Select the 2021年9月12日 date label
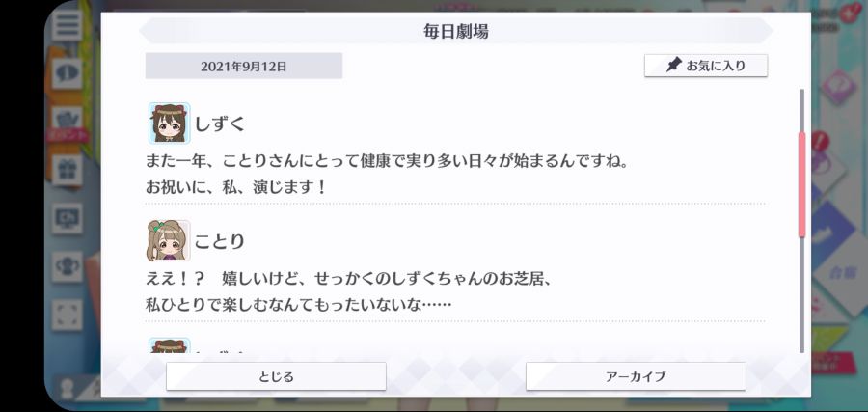This screenshot has width=868, height=412. [244, 66]
